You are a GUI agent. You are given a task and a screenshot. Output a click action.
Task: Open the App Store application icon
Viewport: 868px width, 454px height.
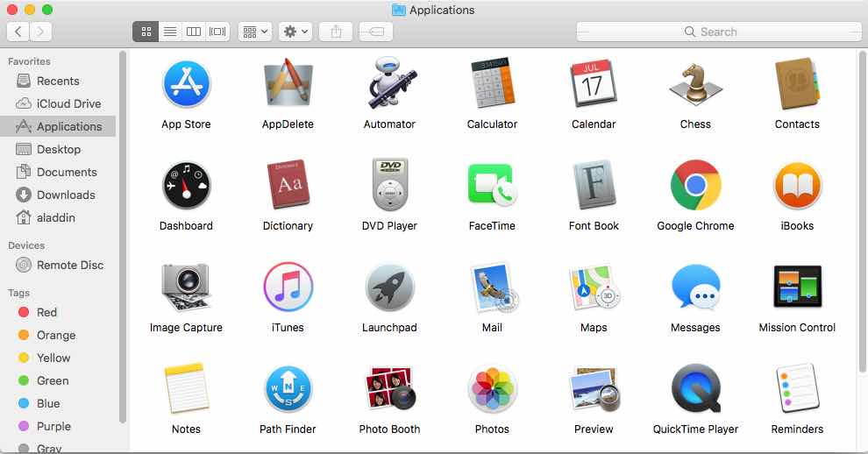click(186, 84)
